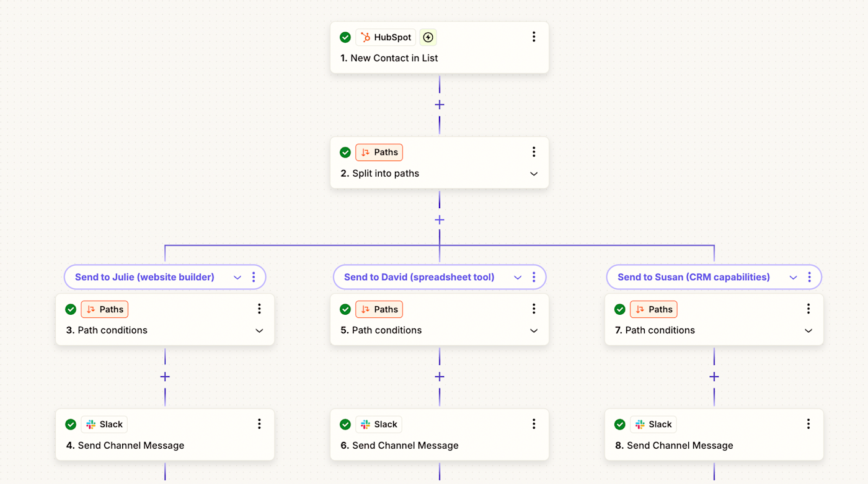Select the Send to Susan (CRM capabilities) path label
868x484 pixels.
coord(694,277)
